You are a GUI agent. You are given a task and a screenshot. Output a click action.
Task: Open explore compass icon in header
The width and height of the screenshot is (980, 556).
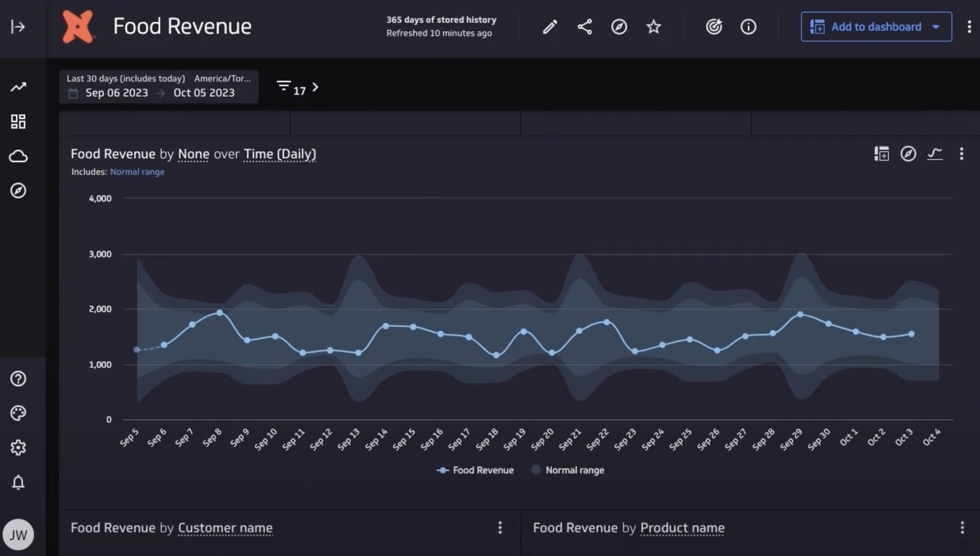pos(619,27)
